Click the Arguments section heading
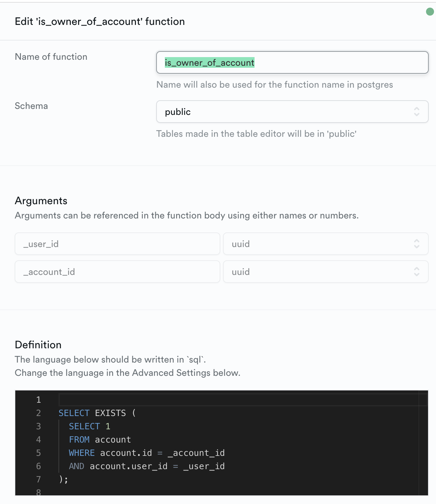 point(41,201)
